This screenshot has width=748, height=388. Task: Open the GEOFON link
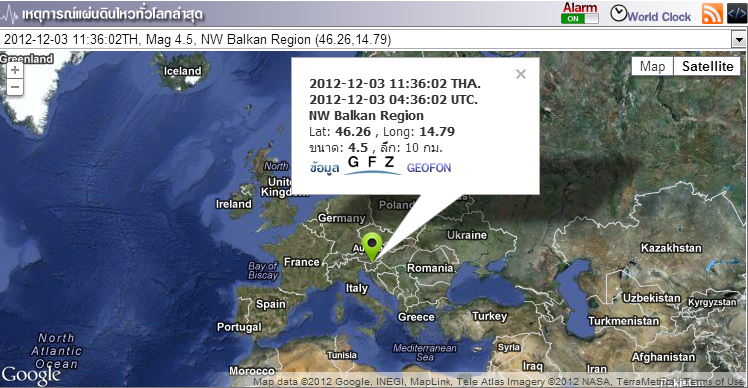429,168
